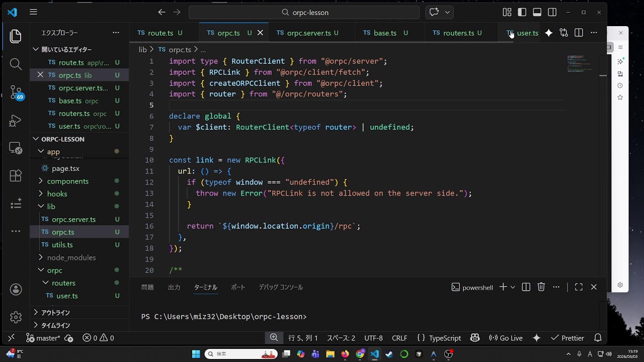Select the Ports panel tab
Screen dimensions: 644x362
coord(238,287)
